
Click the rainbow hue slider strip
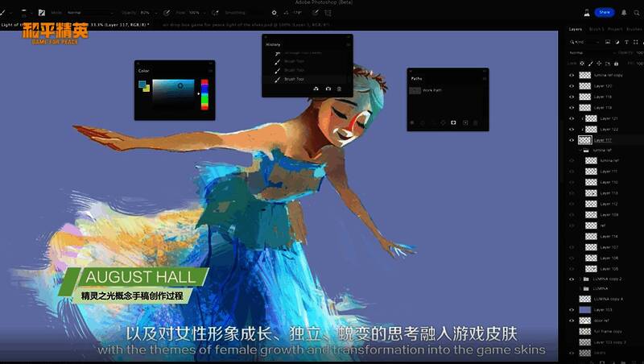(x=204, y=94)
